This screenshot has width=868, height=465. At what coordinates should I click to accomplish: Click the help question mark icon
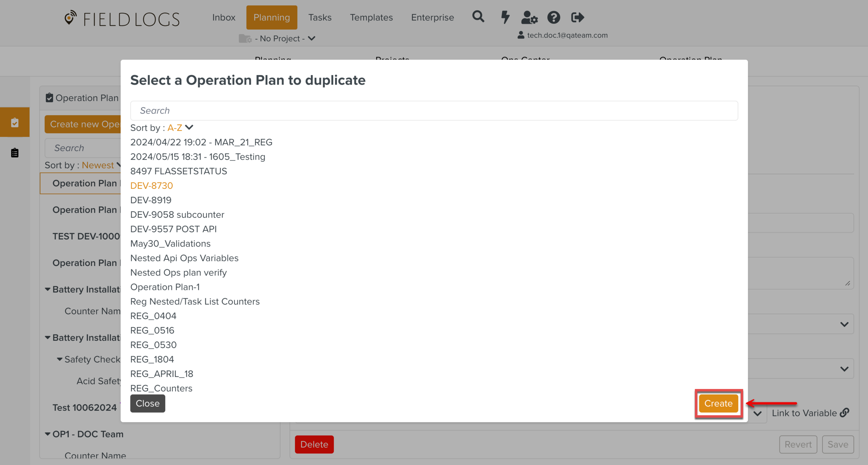(553, 17)
